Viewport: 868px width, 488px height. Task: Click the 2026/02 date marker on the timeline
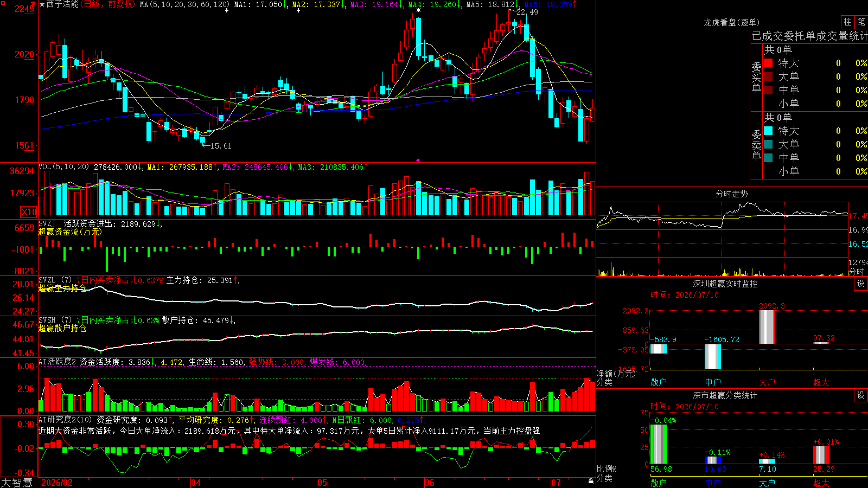click(57, 483)
